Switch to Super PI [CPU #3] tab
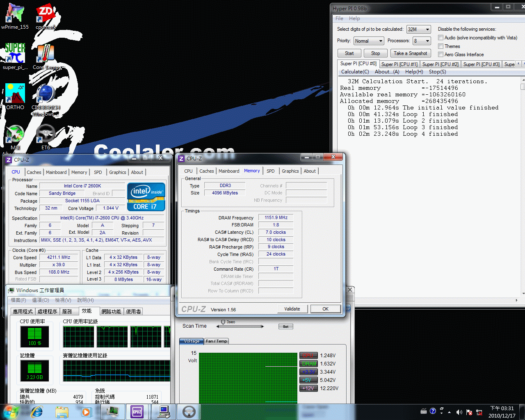The width and height of the screenshot is (525, 420). pos(481,64)
